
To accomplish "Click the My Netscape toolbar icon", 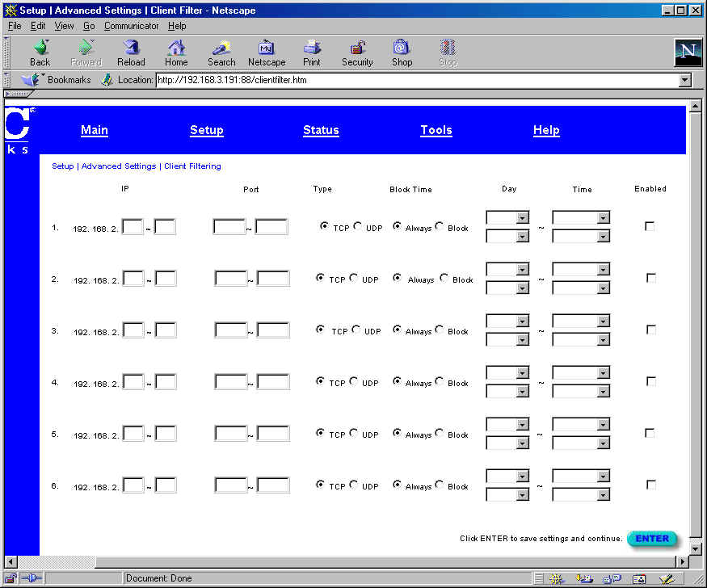I will click(266, 48).
